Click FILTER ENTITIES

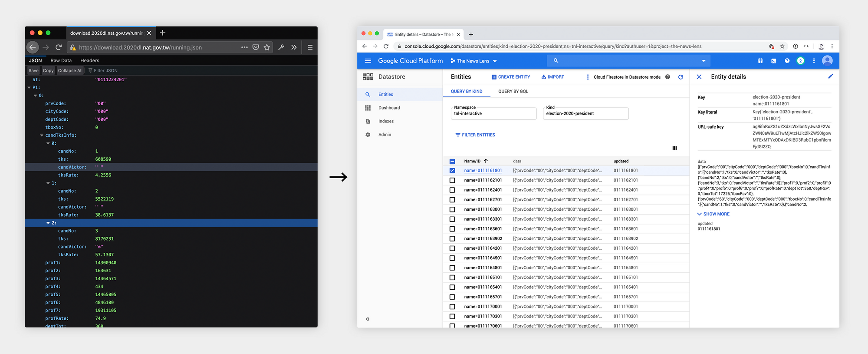pos(475,135)
